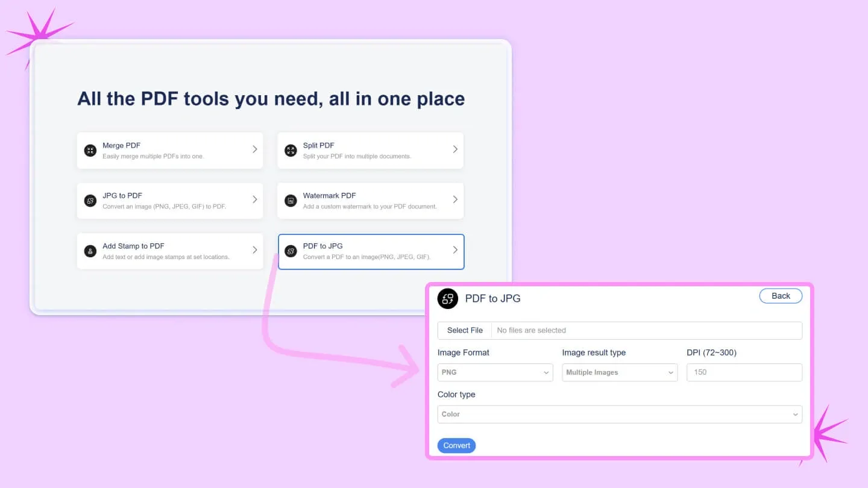Focus the DPI input field

pos(744,372)
